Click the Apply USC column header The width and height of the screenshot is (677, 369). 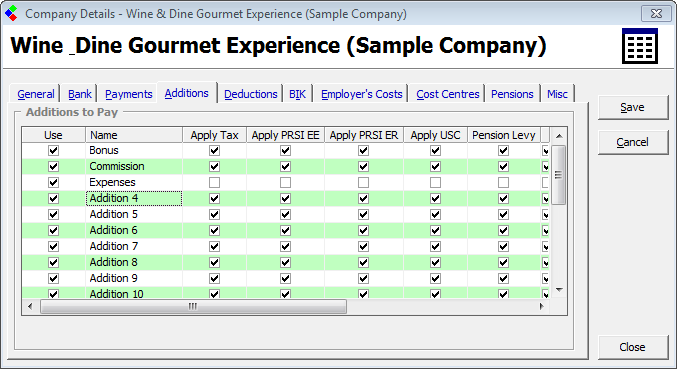(436, 135)
